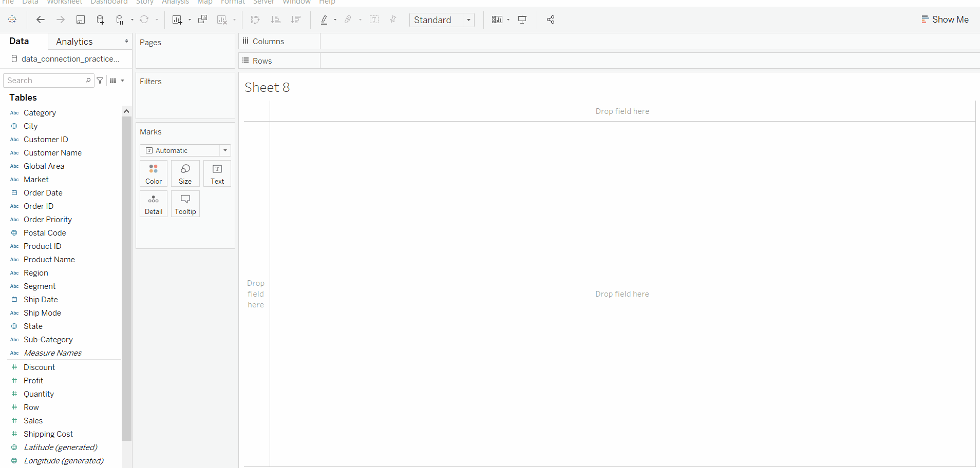
Task: Click the Show/Hide Cards icon
Action: pos(497,19)
